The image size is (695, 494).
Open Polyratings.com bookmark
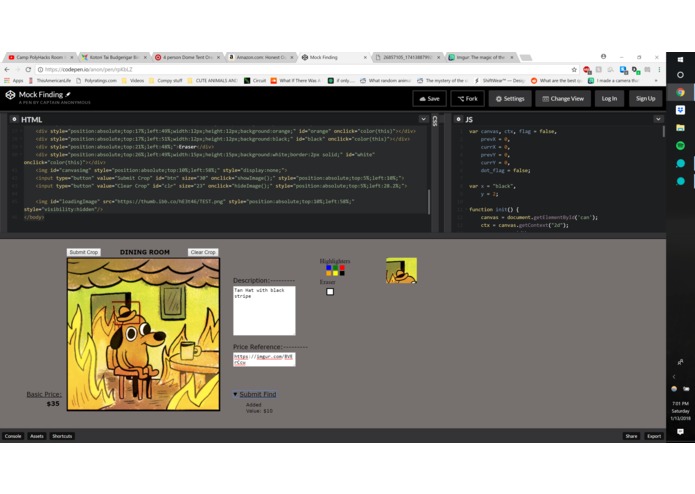[97, 81]
